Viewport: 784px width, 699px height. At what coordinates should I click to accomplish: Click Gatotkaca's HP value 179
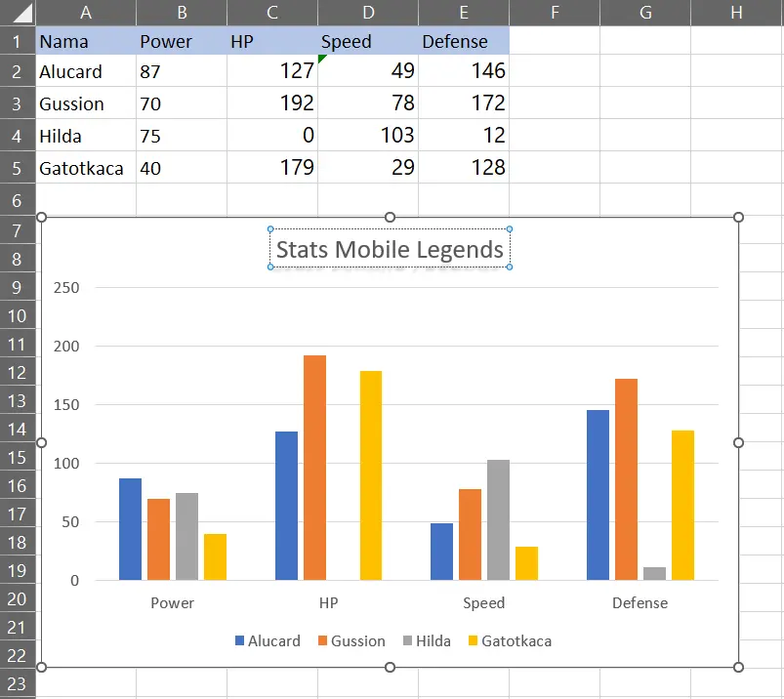[272, 168]
